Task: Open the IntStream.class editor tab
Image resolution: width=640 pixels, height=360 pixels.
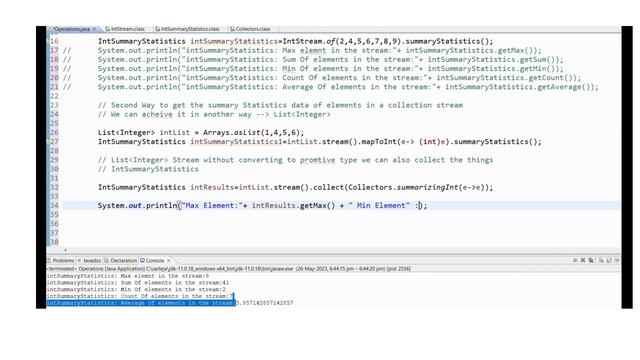Action: (125, 29)
